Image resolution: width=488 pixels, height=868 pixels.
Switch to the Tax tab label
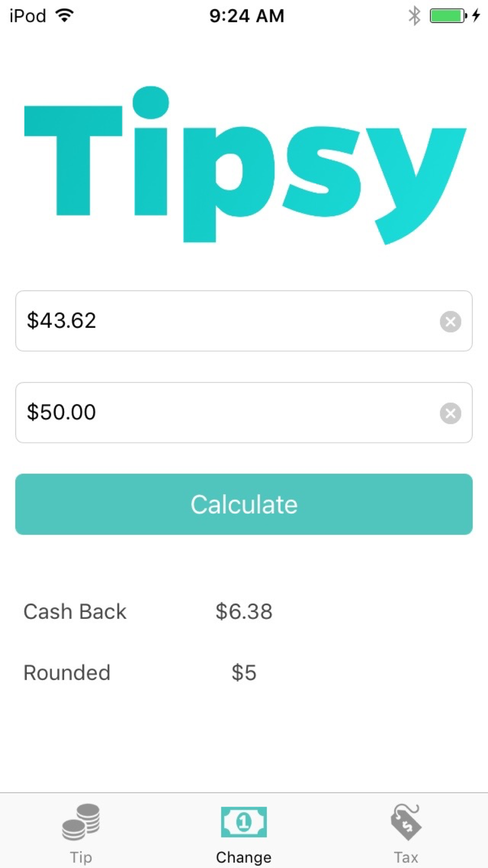coord(406,857)
